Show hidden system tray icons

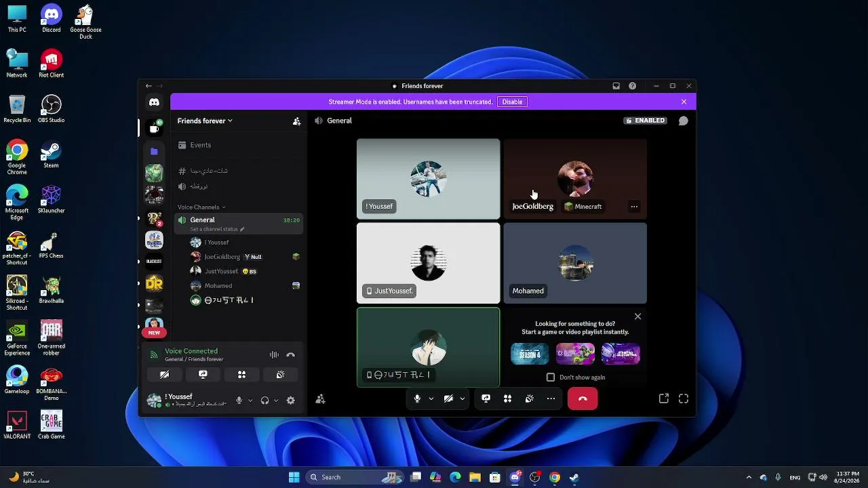click(749, 477)
